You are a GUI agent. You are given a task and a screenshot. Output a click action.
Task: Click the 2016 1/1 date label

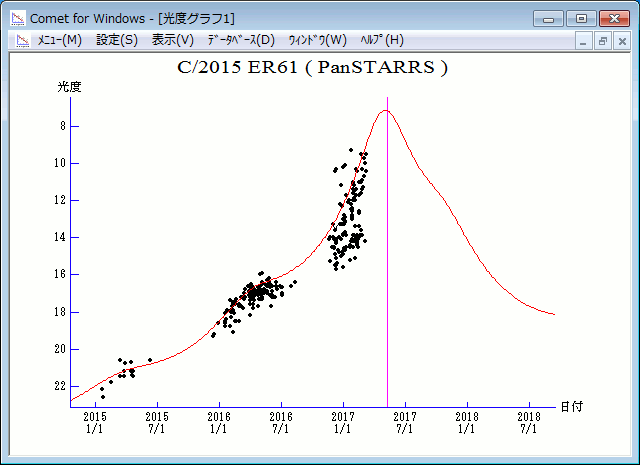(x=219, y=423)
